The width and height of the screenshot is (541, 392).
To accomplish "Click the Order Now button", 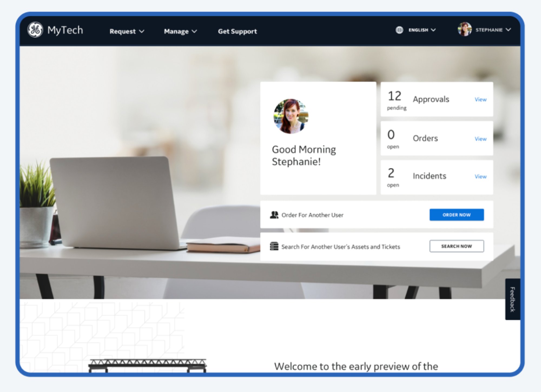I will click(x=456, y=215).
